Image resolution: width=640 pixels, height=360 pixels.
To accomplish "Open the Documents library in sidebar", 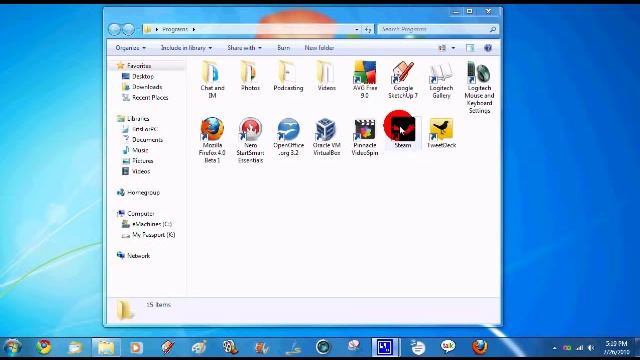I will coord(147,140).
